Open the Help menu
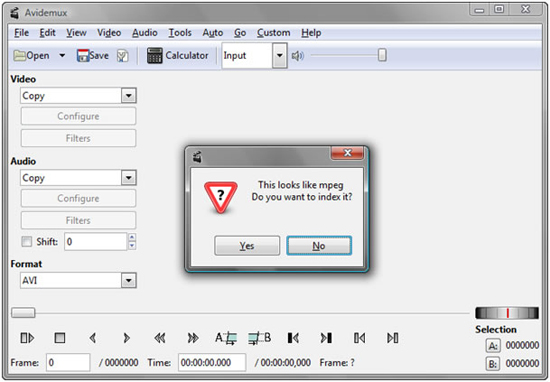Screen dimensions: 550x382 click(311, 33)
